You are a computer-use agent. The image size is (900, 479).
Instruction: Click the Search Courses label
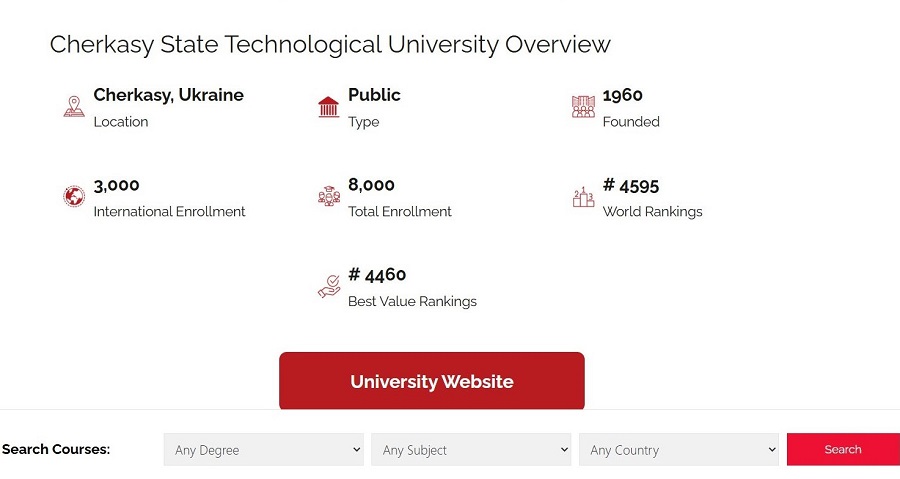56,450
